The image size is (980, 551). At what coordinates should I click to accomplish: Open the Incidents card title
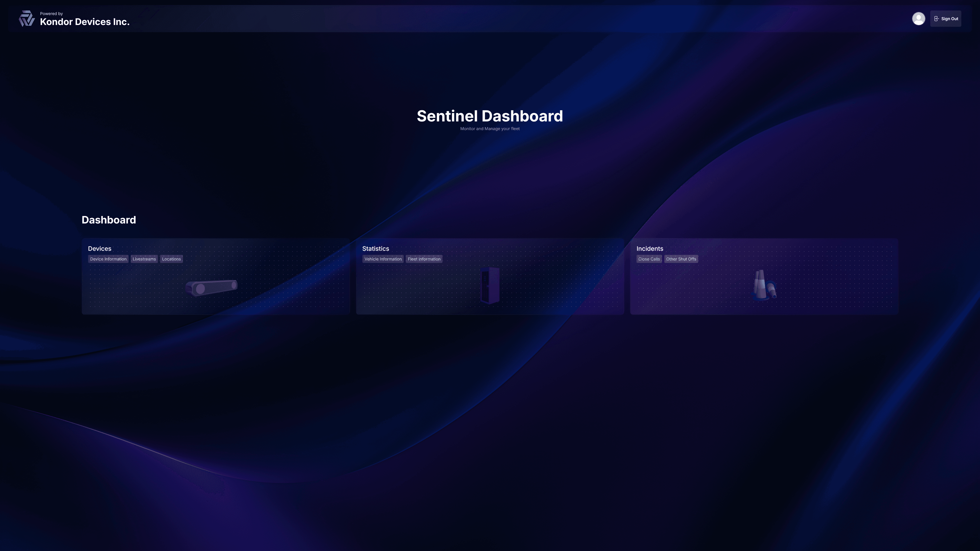coord(650,249)
